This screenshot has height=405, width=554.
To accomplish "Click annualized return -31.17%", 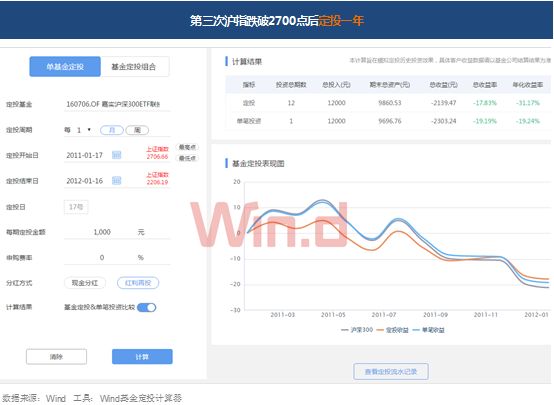I will (x=528, y=103).
